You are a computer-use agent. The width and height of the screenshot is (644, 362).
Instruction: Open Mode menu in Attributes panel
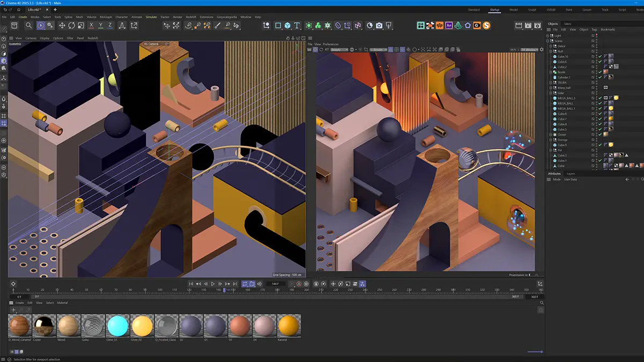(x=557, y=179)
